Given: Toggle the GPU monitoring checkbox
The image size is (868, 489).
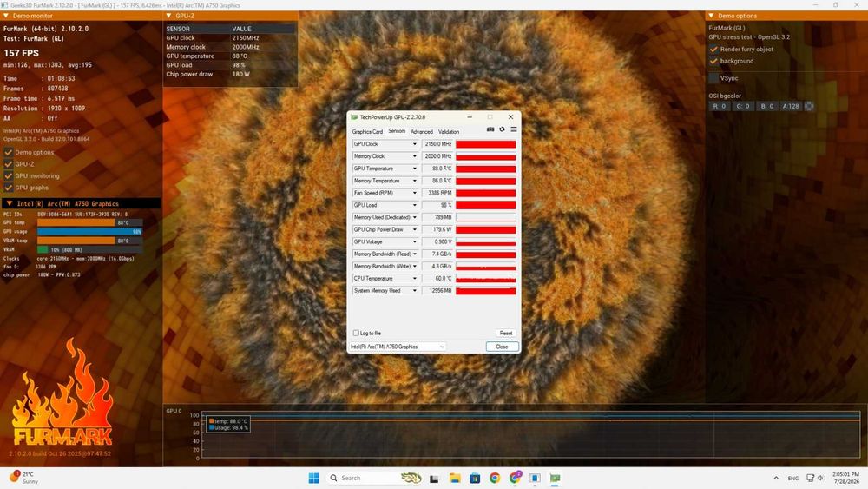Looking at the screenshot, I should tap(9, 175).
